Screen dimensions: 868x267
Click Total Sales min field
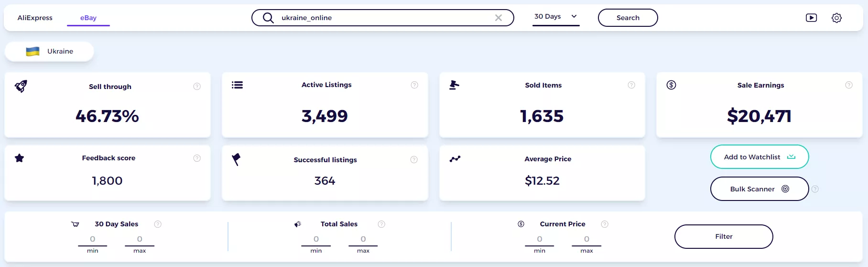point(316,239)
